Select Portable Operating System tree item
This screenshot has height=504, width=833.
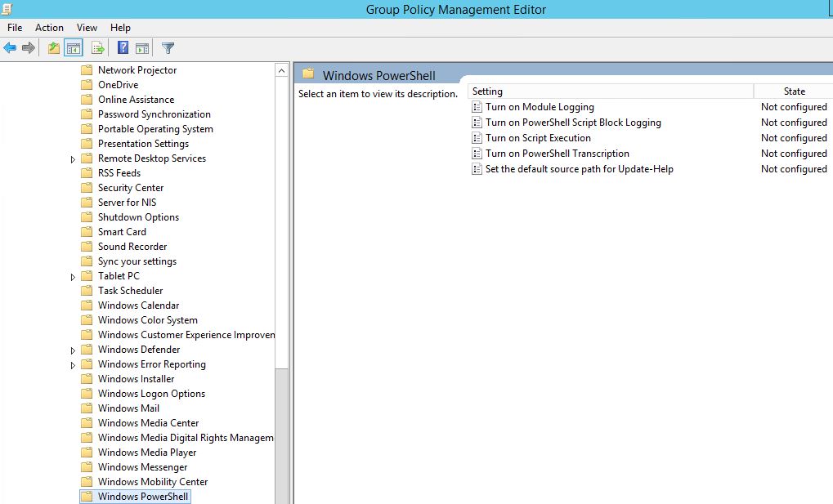click(155, 129)
